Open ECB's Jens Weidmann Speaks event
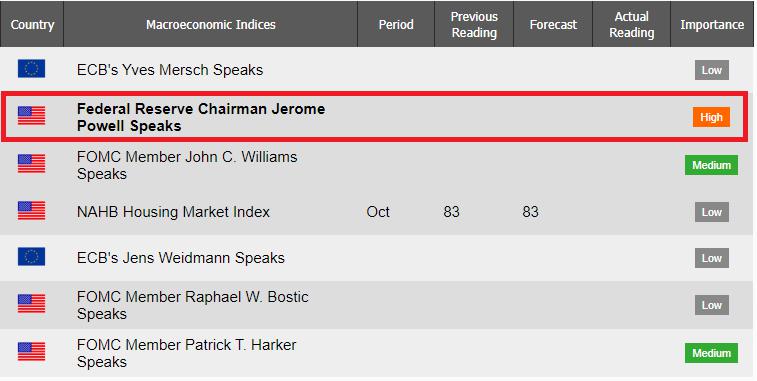 point(181,258)
